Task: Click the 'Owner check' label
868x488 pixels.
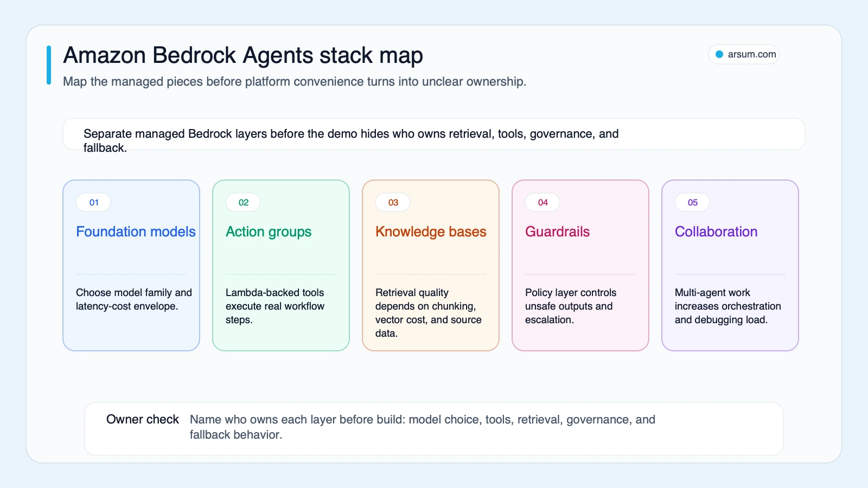Action: tap(143, 419)
